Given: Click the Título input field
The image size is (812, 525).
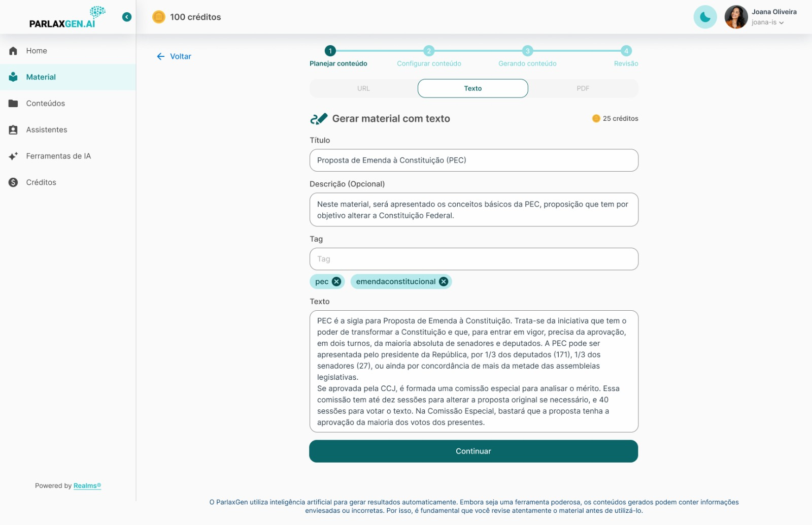Looking at the screenshot, I should click(474, 160).
